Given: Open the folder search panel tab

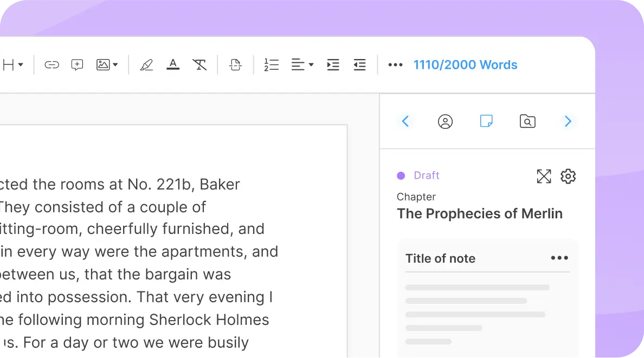Looking at the screenshot, I should click(527, 121).
